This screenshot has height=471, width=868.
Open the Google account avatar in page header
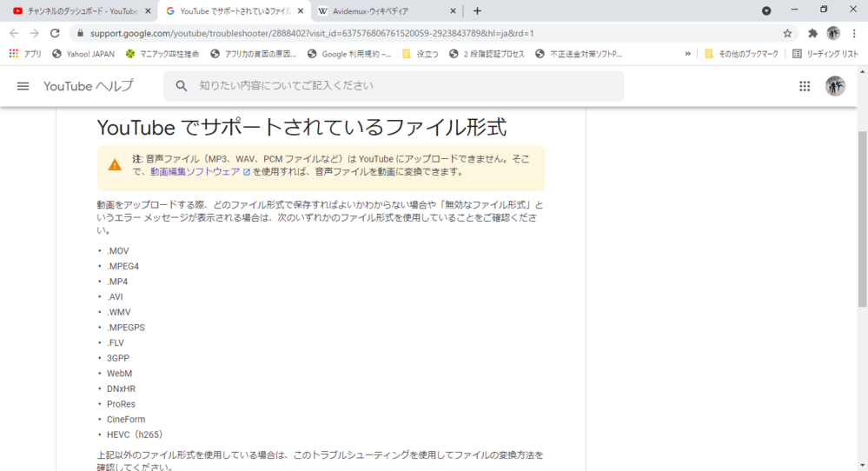(835, 86)
